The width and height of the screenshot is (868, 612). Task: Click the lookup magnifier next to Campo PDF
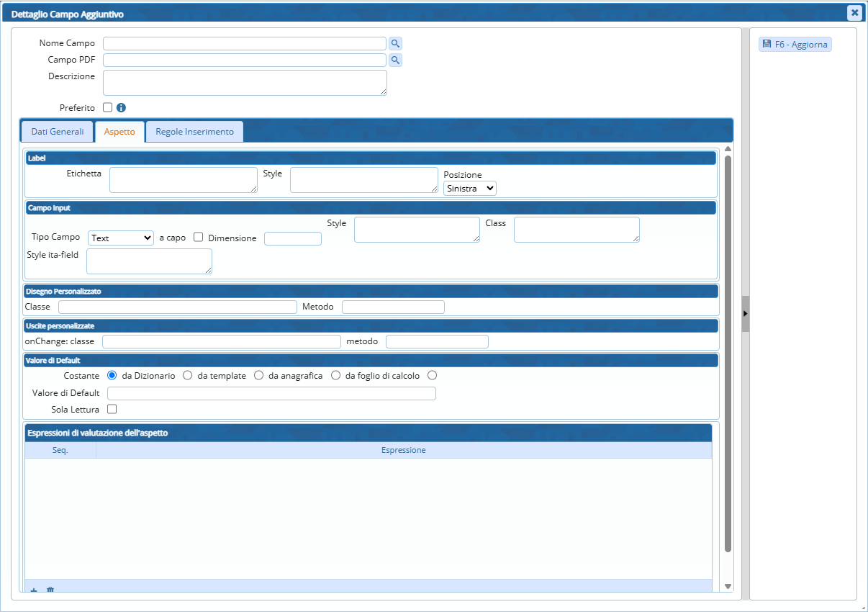(395, 60)
